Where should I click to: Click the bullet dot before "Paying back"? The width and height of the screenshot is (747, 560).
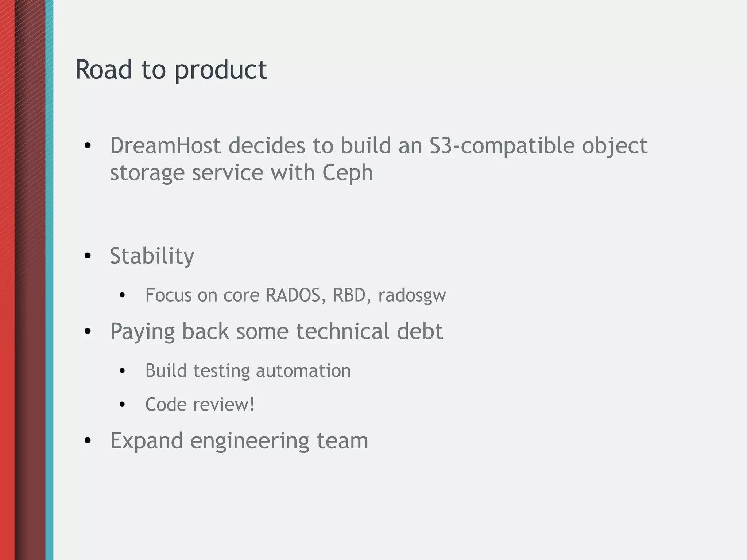coord(88,332)
